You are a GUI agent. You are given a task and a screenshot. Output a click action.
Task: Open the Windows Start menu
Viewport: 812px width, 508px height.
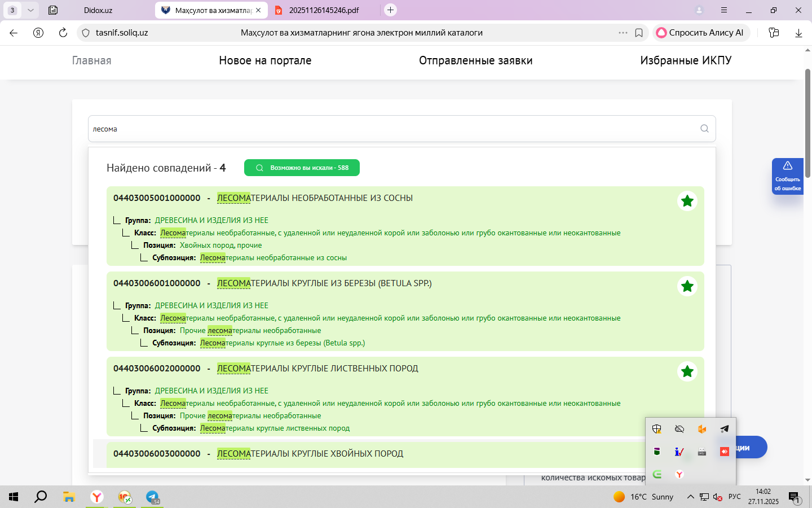pos(14,497)
